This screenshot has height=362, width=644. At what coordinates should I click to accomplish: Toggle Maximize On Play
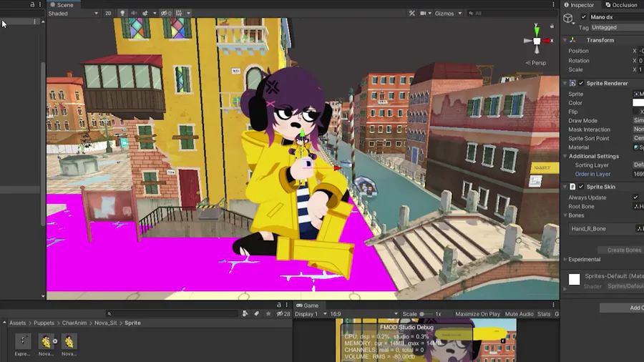477,314
